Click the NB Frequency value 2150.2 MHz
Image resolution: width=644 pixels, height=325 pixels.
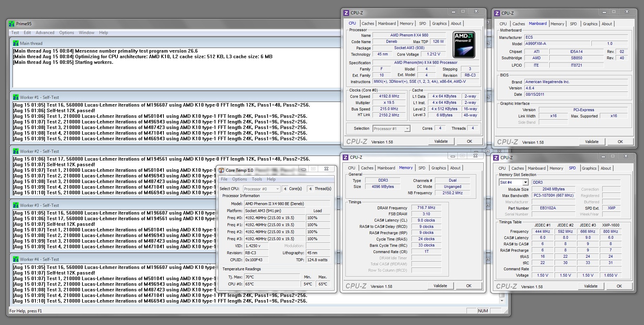pyautogui.click(x=452, y=193)
